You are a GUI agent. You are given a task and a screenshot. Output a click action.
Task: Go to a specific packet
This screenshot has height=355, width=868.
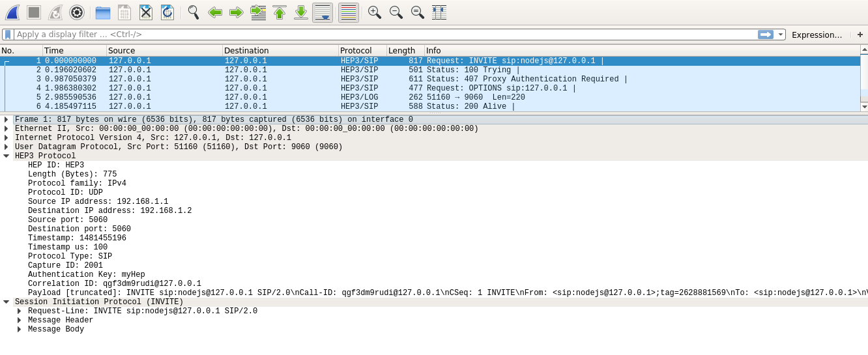click(258, 12)
